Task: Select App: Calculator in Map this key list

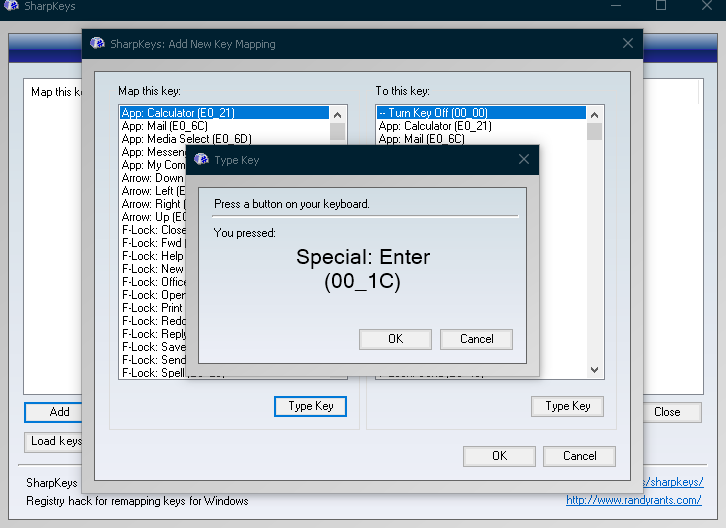Action: coord(224,113)
